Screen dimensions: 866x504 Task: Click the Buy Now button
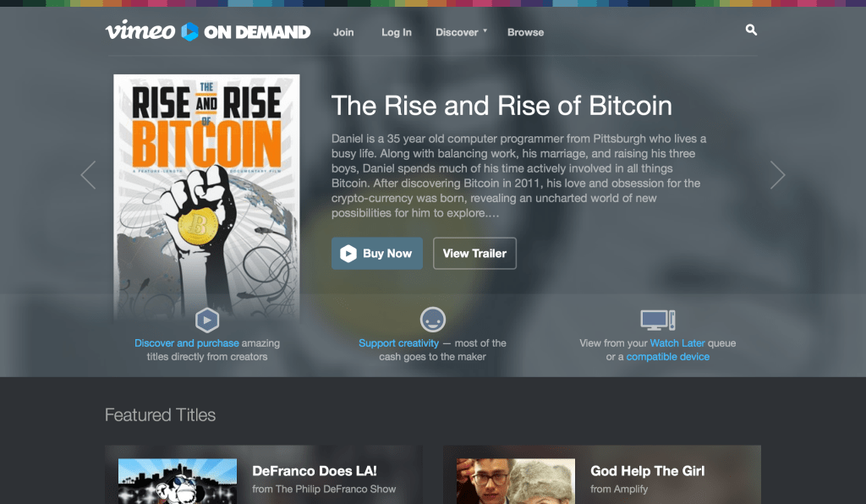377,254
